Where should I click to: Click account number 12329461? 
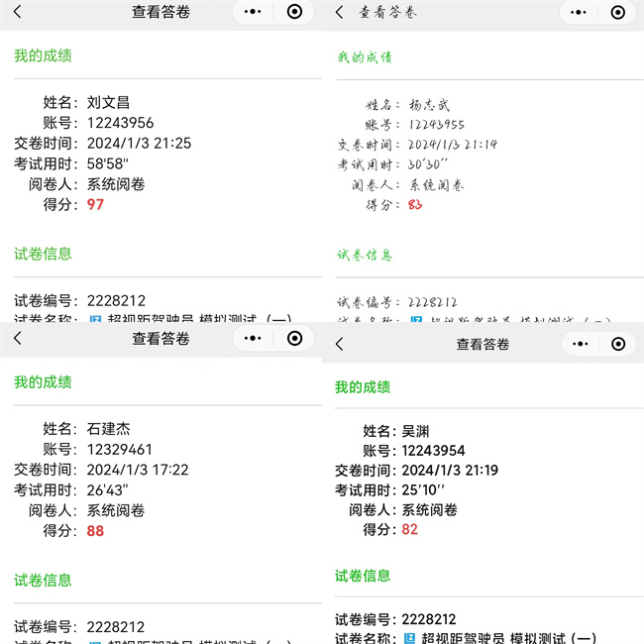coord(120,450)
